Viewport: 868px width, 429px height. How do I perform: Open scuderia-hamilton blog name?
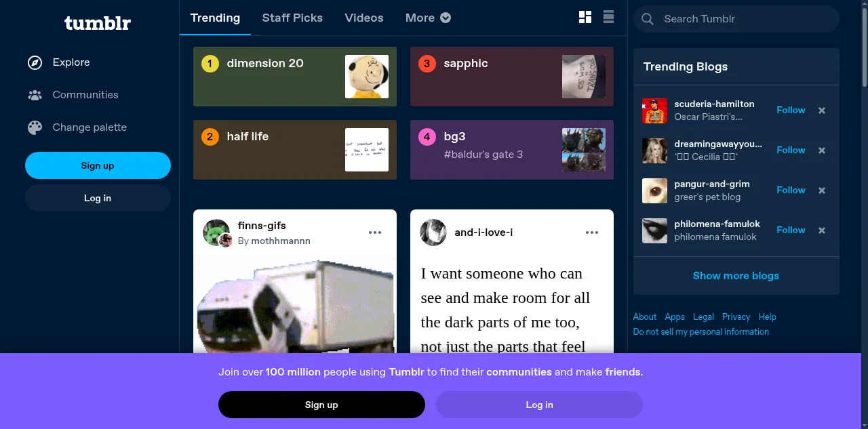pos(714,104)
